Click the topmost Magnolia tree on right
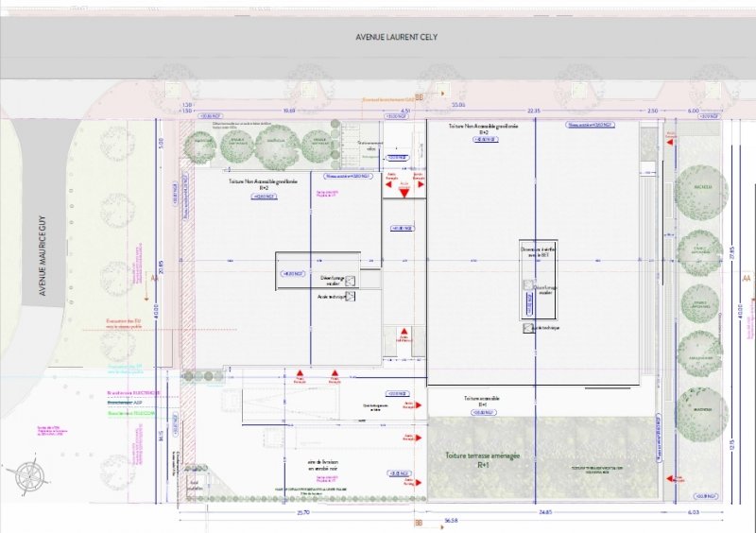Screen dimensions: 756x533 click(701, 188)
